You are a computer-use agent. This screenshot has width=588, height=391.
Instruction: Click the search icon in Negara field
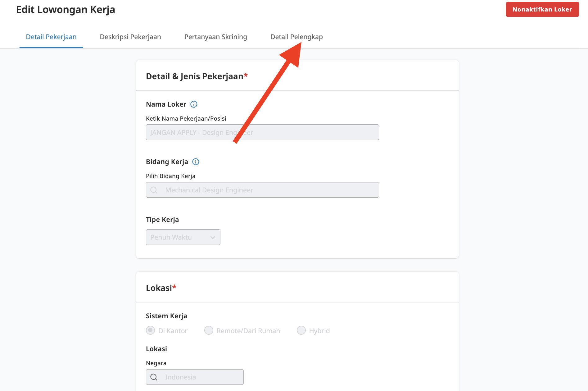point(154,377)
